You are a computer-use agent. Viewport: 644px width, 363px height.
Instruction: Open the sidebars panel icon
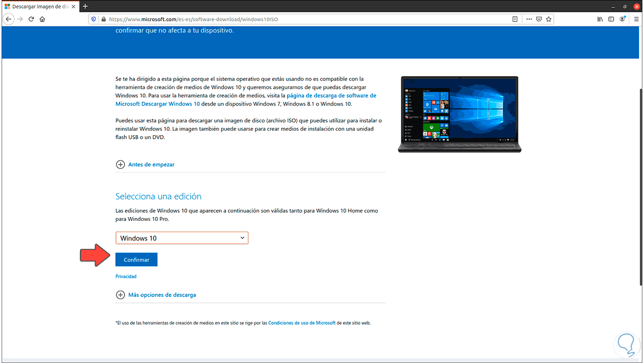[611, 19]
